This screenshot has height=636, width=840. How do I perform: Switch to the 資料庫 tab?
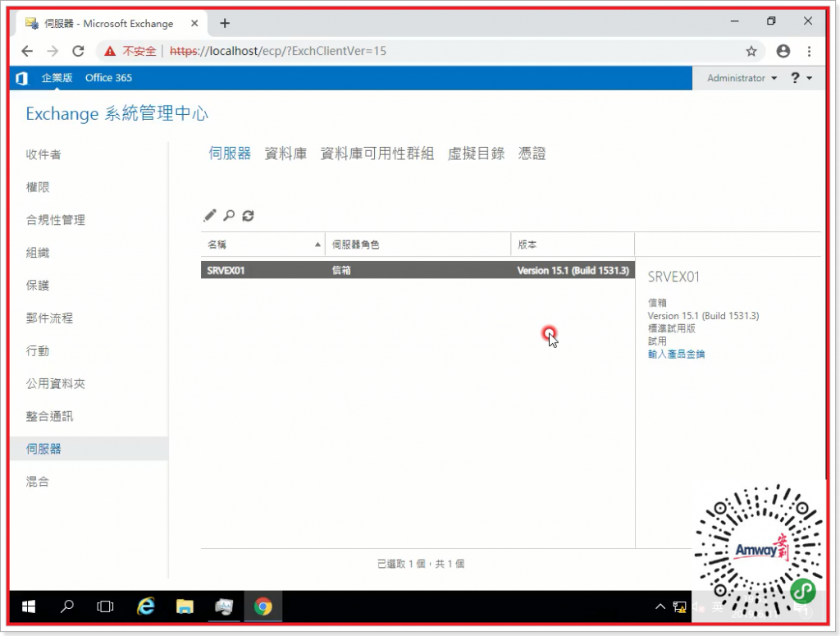coord(285,153)
